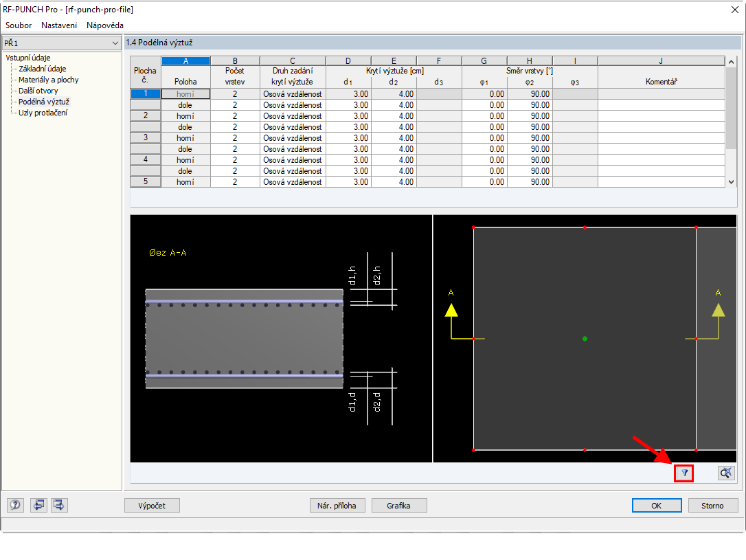The image size is (746, 560).
Task: Click 'Krytí výztuže [cm]' heading
Action: click(394, 71)
